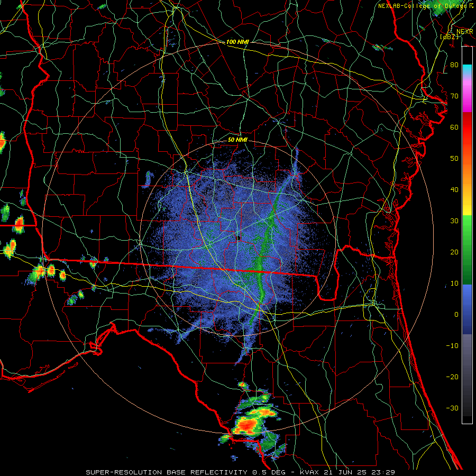Click the dBZ unit label
This screenshot has height=476, width=476.
(x=449, y=37)
